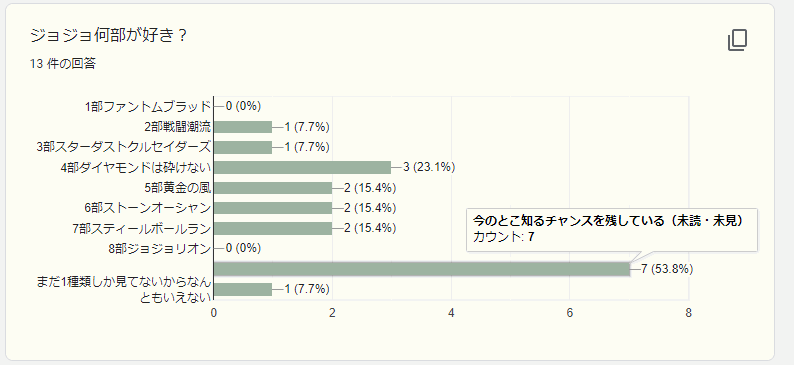The width and height of the screenshot is (794, 365).
Task: Click the 6部ストーンオーシャン bar
Action: (273, 208)
